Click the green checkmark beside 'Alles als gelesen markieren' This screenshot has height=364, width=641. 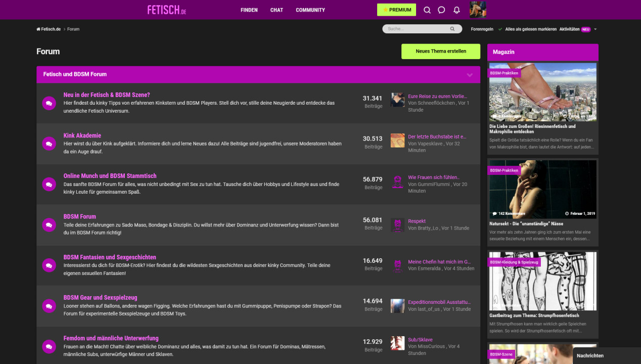pyautogui.click(x=499, y=29)
